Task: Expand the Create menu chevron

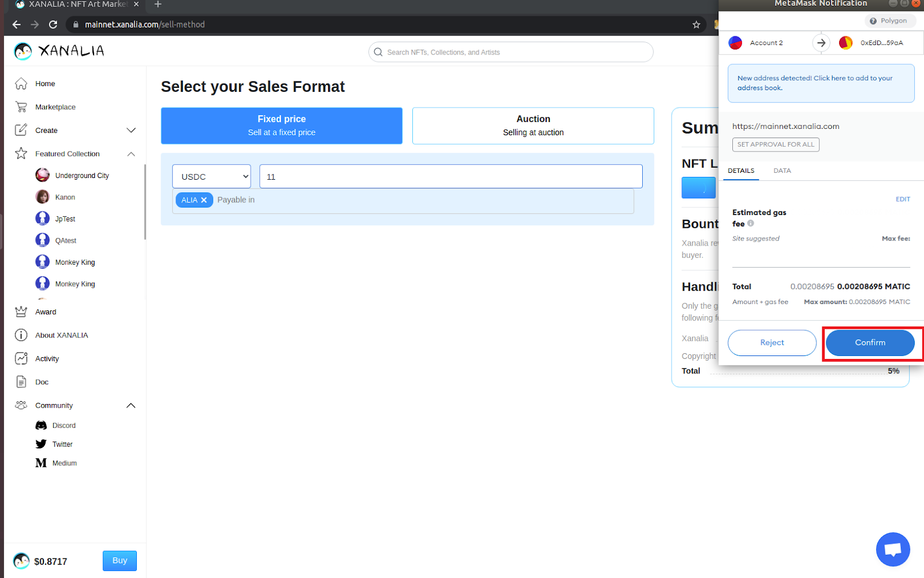Action: click(x=131, y=131)
